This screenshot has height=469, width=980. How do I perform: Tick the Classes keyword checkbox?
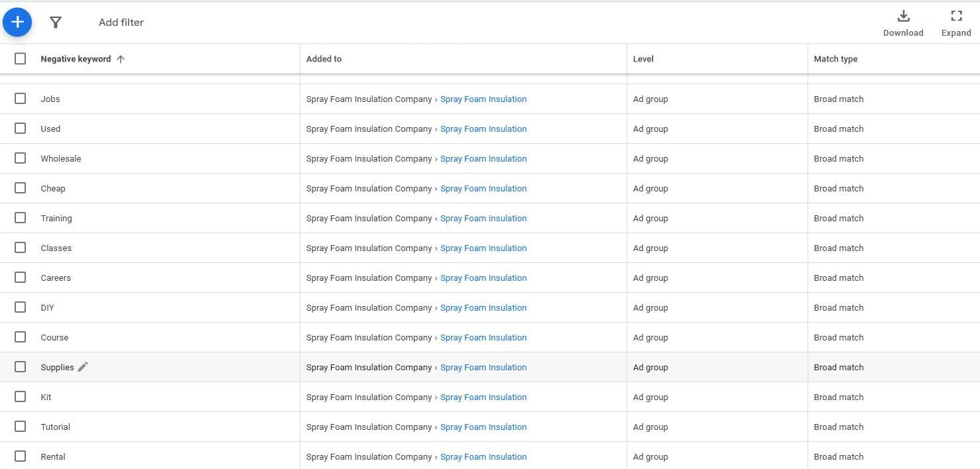tap(21, 247)
